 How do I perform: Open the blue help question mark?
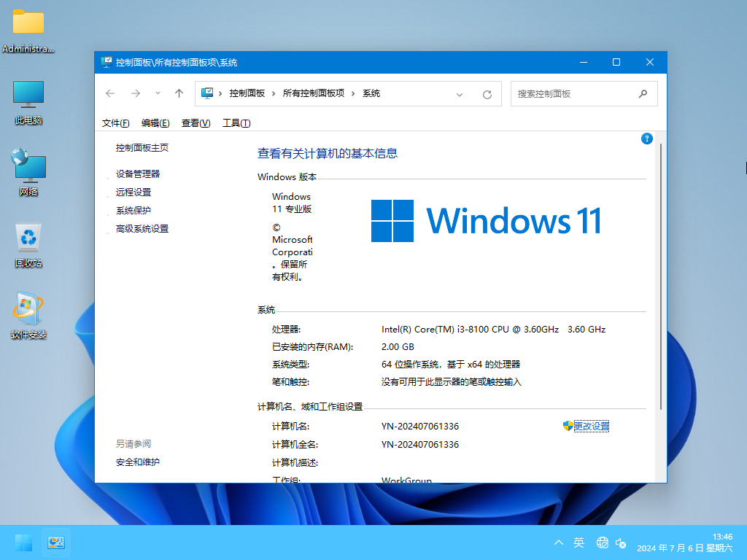point(646,139)
